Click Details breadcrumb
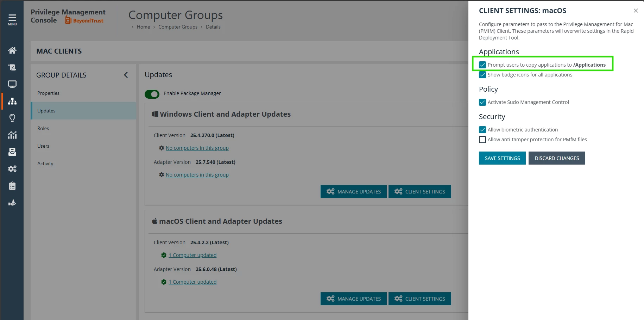 pos(213,27)
